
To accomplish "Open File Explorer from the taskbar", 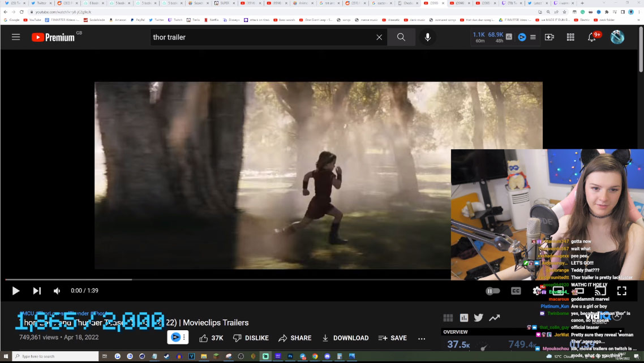I will pos(204,356).
